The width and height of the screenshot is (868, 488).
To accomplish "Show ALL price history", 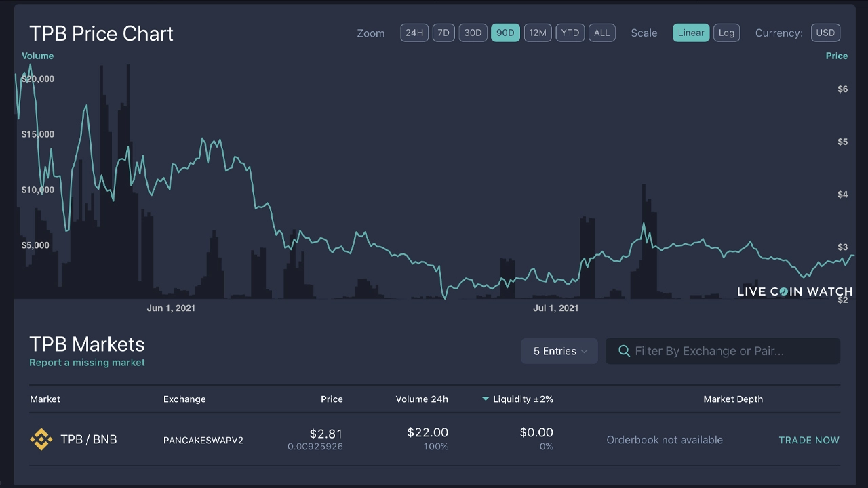I will click(602, 33).
